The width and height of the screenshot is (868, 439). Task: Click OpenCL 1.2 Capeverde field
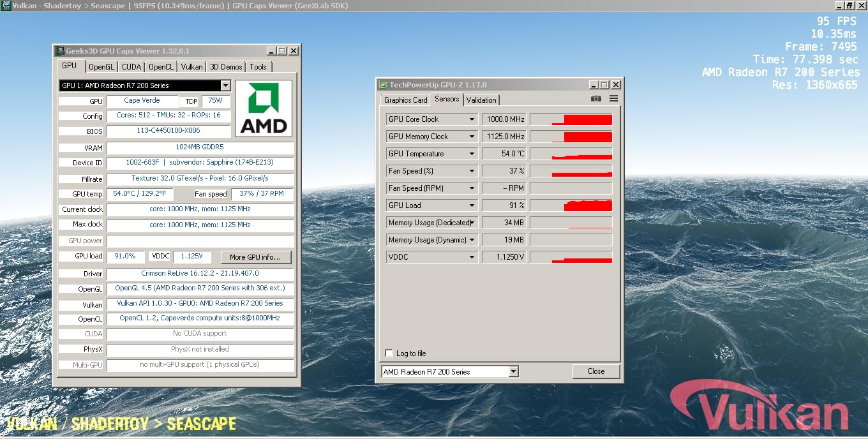pyautogui.click(x=200, y=318)
